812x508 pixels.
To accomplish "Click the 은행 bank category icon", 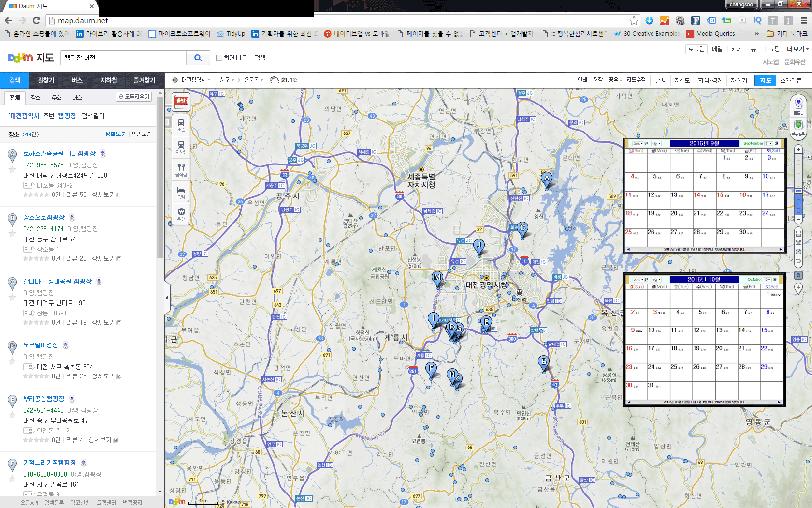I will pyautogui.click(x=181, y=214).
